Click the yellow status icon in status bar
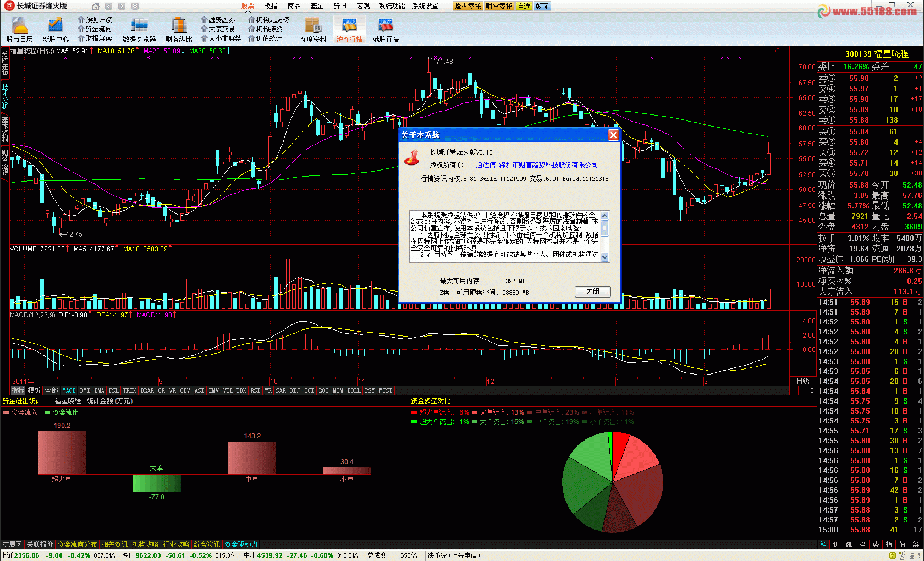This screenshot has width=924, height=561. (x=893, y=555)
